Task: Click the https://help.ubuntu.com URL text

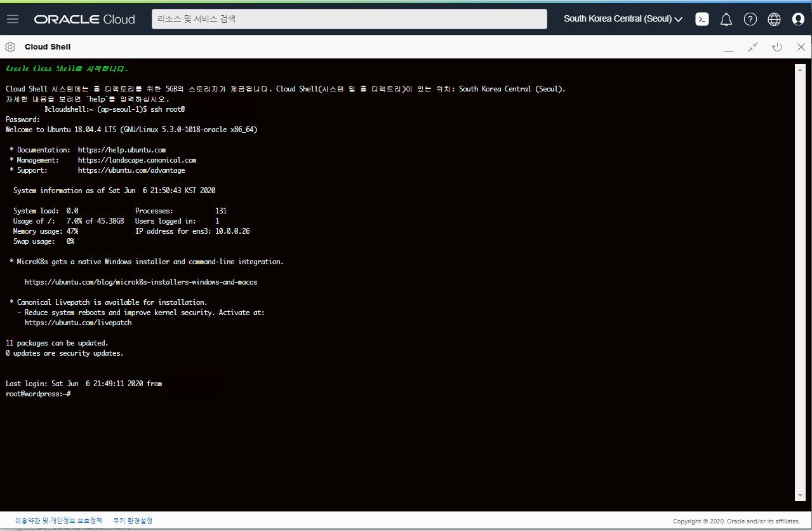Action: pos(122,150)
